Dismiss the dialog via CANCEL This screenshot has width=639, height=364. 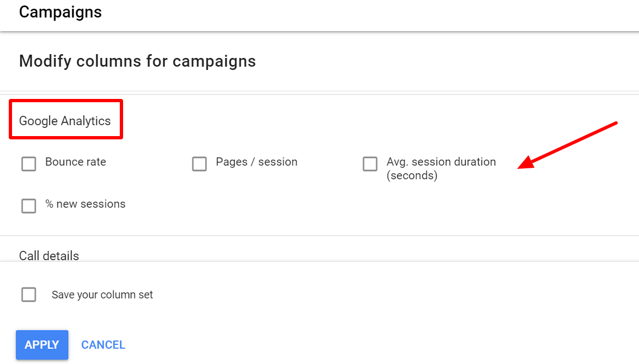(x=103, y=345)
